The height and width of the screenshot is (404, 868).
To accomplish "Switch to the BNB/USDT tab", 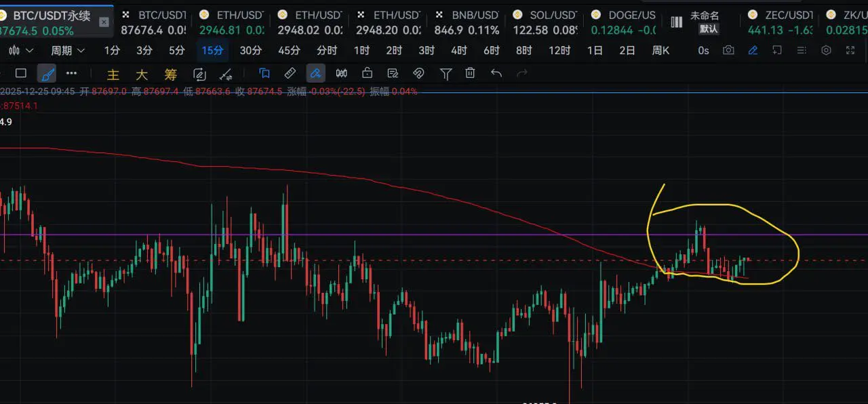I will (467, 22).
